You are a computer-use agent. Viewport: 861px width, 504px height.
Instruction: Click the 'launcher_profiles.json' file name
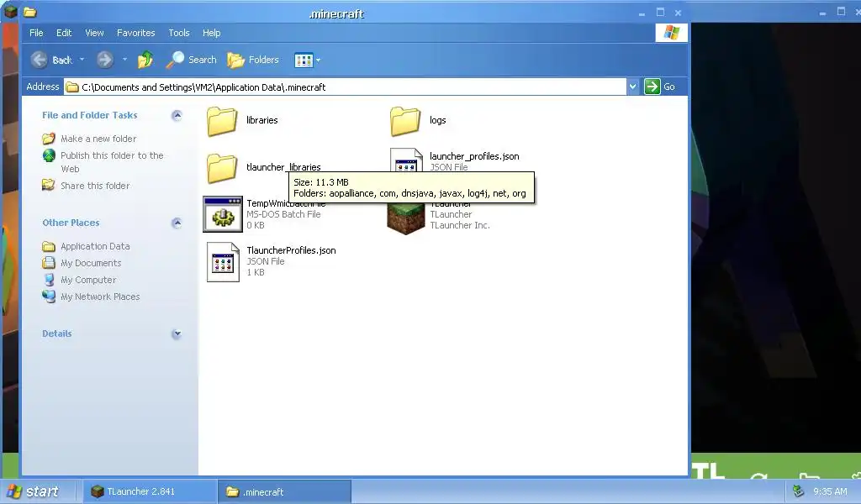pyautogui.click(x=474, y=156)
